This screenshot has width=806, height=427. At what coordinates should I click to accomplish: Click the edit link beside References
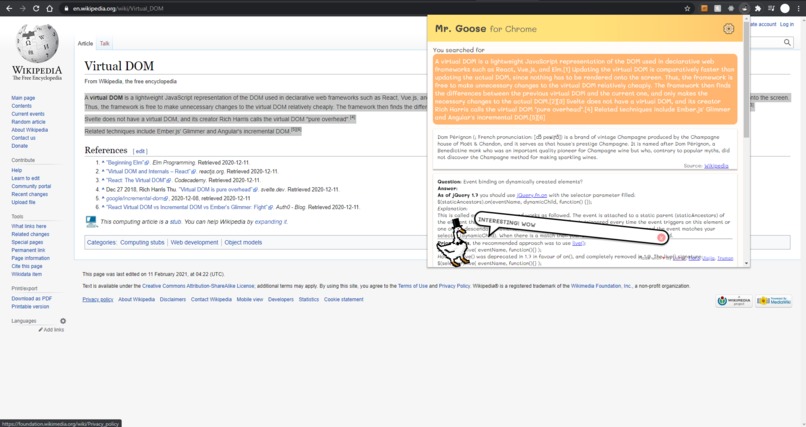(140, 151)
